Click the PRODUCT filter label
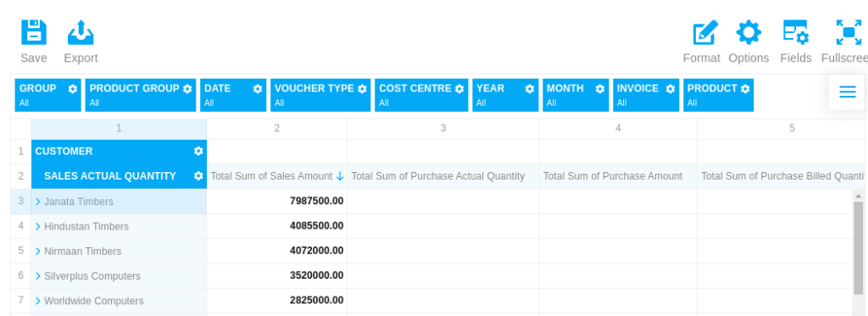 click(712, 89)
